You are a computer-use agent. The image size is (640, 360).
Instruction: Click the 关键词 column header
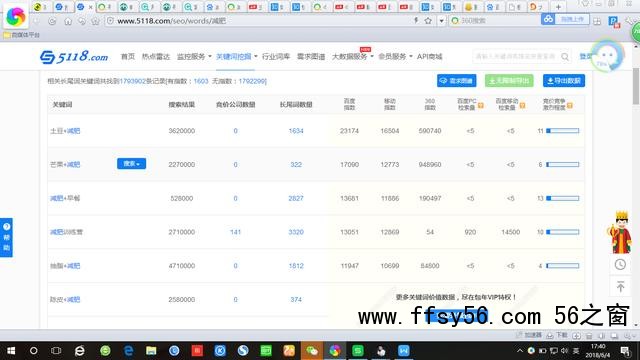[x=62, y=105]
